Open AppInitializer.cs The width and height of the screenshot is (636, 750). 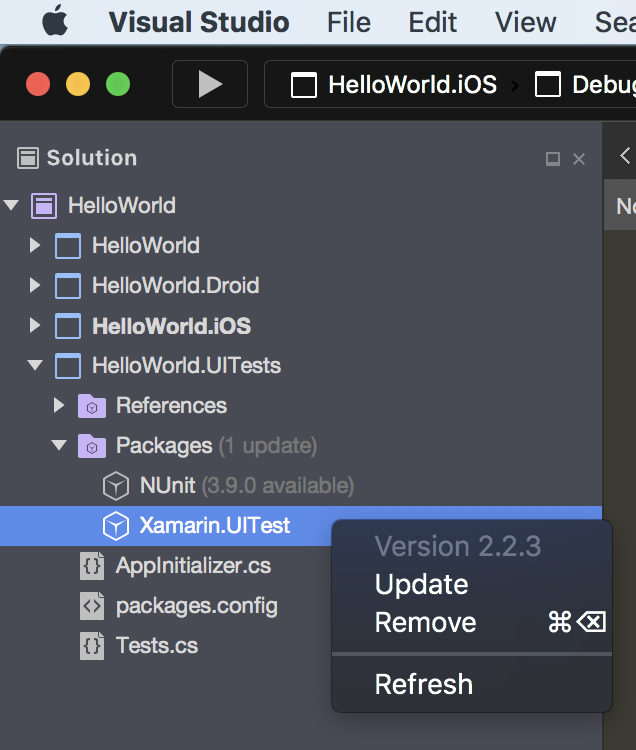[x=193, y=566]
